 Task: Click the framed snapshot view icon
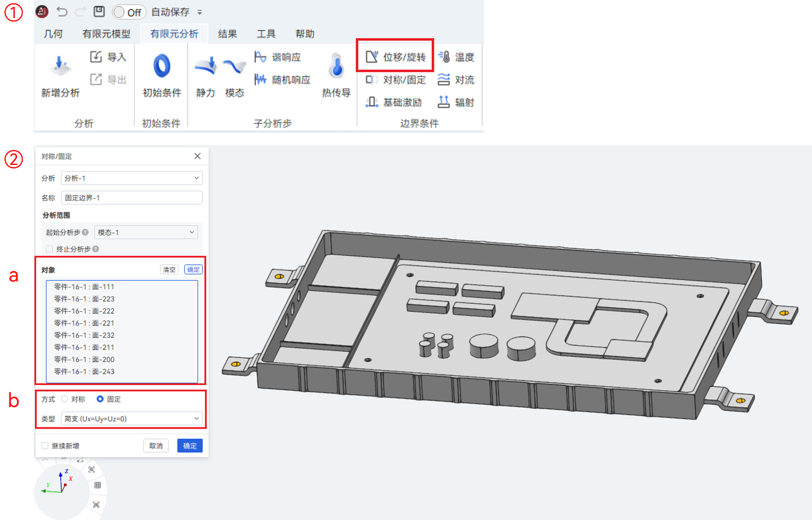(x=96, y=505)
